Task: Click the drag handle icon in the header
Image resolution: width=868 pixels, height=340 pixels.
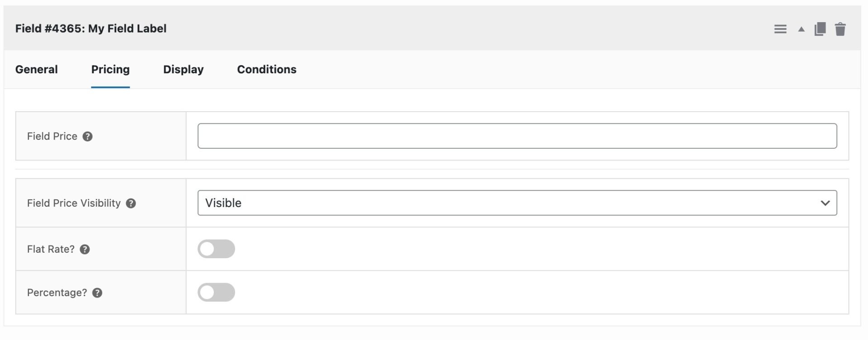Action: point(780,28)
